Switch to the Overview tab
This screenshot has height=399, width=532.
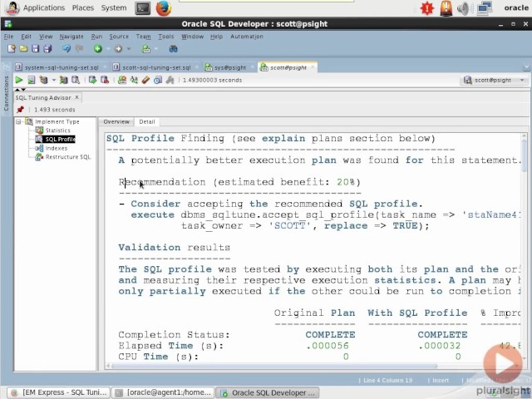(116, 121)
